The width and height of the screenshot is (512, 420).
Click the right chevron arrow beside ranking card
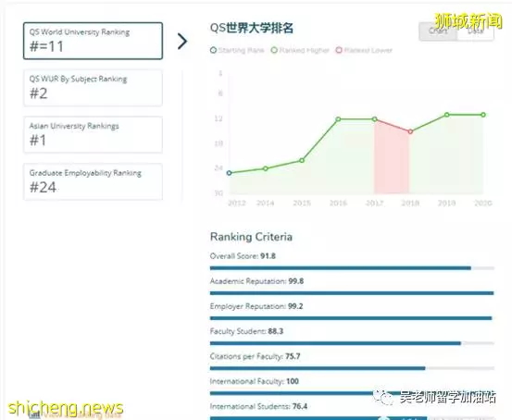pyautogui.click(x=182, y=41)
